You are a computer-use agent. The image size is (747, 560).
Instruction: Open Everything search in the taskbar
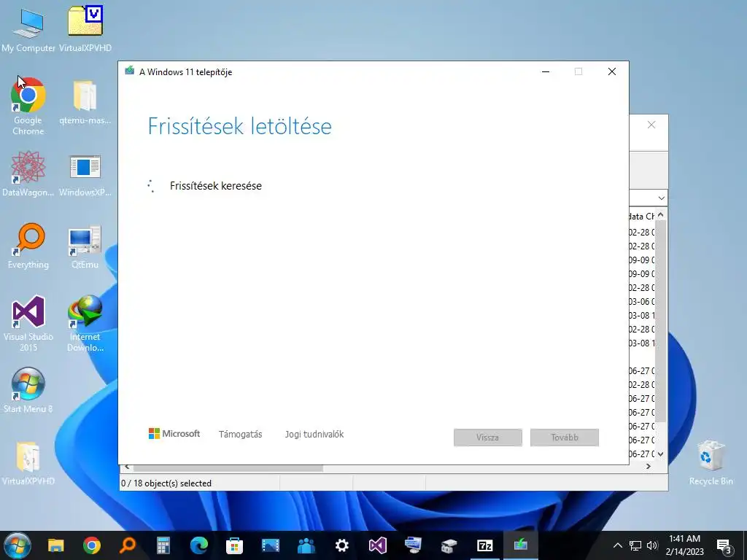(127, 545)
